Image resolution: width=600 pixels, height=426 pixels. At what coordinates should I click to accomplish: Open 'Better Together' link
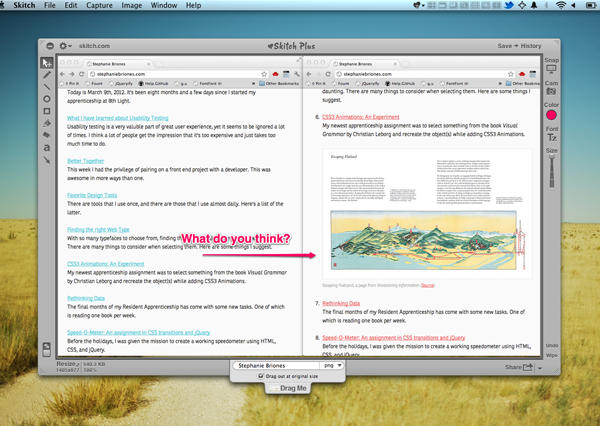(x=85, y=161)
